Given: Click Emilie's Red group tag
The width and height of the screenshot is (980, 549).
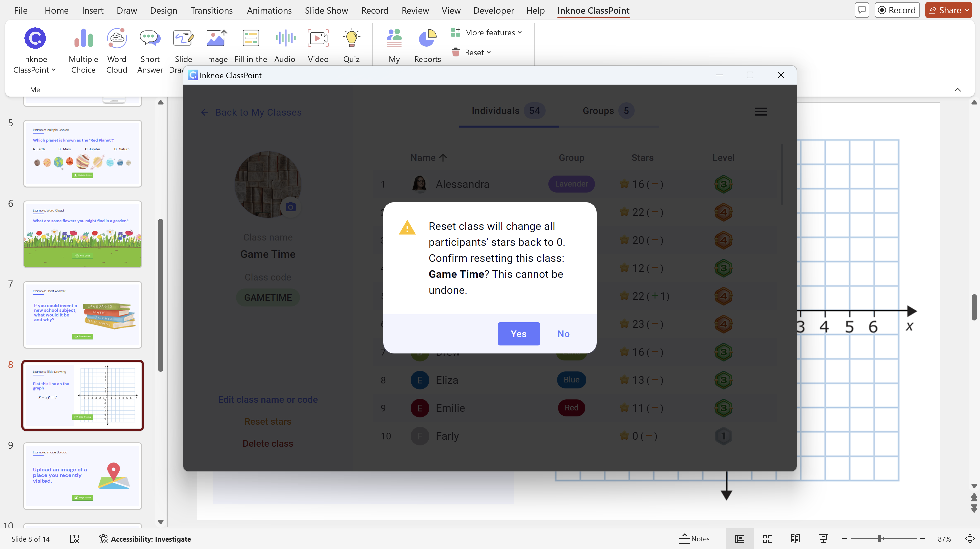Looking at the screenshot, I should tap(571, 407).
